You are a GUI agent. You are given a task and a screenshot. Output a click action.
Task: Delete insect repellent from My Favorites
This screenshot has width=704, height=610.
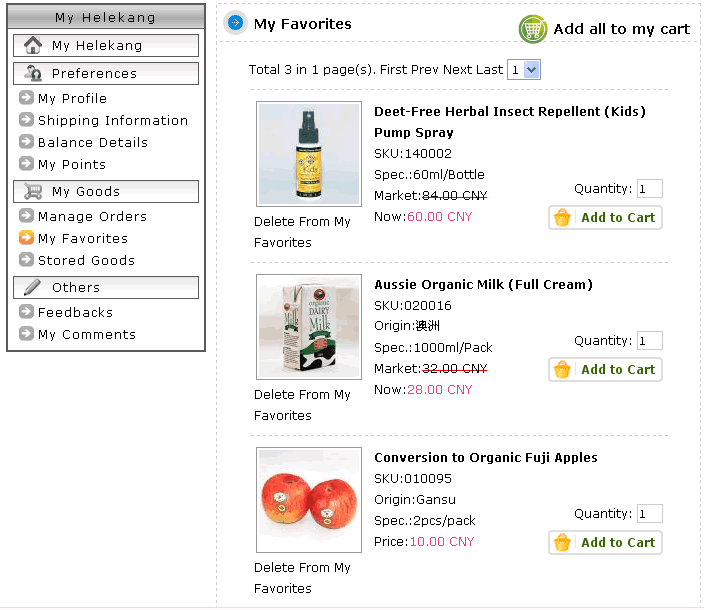[302, 232]
